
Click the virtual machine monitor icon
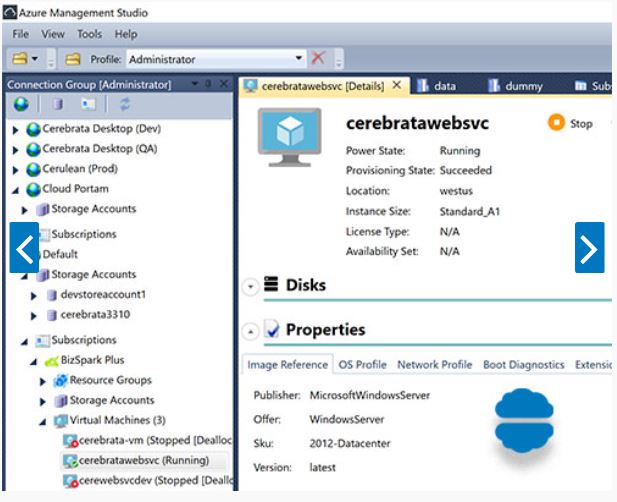pos(290,137)
